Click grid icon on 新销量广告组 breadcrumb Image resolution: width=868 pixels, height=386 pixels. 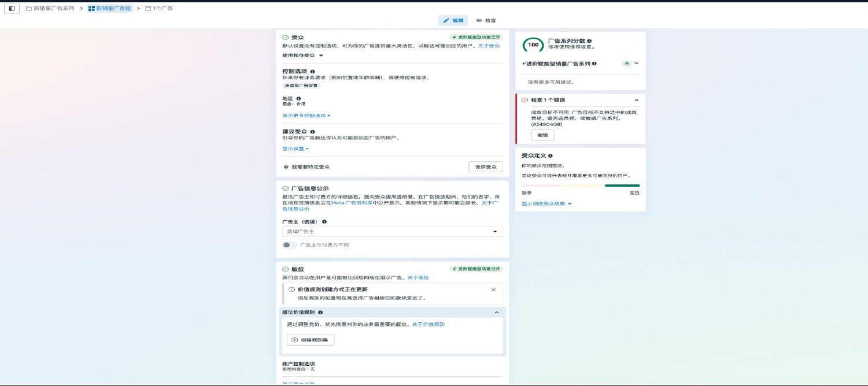(x=91, y=9)
